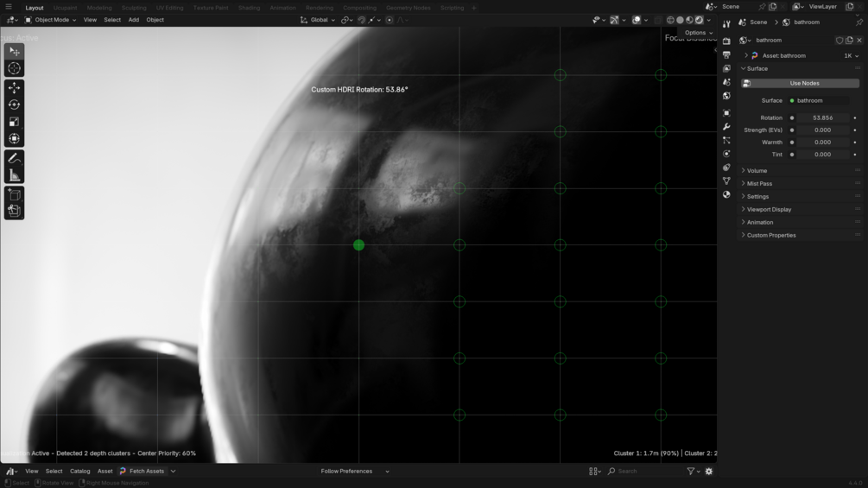Viewport: 868px width, 488px height.
Task: Toggle fake user shield for bathroom world
Action: 839,41
